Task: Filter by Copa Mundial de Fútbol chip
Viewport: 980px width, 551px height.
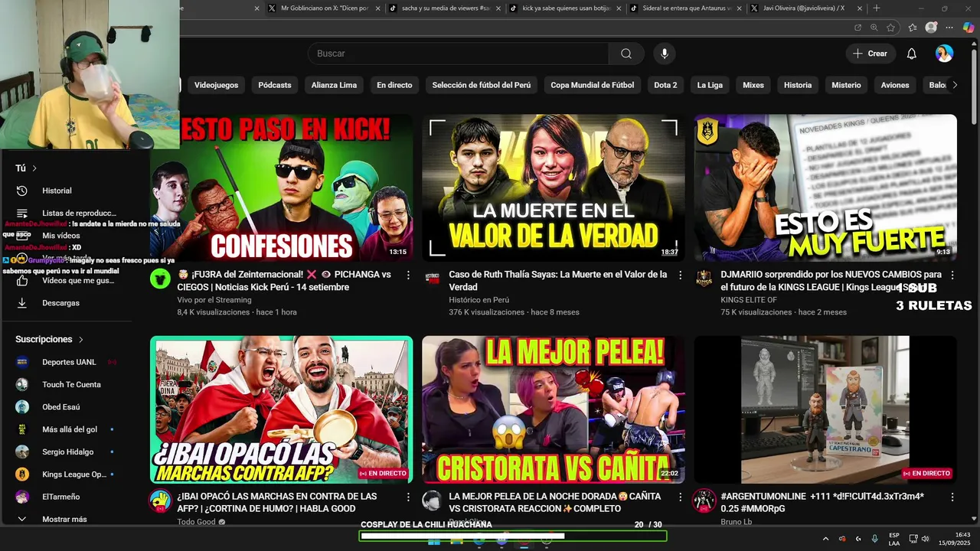Action: [x=592, y=85]
